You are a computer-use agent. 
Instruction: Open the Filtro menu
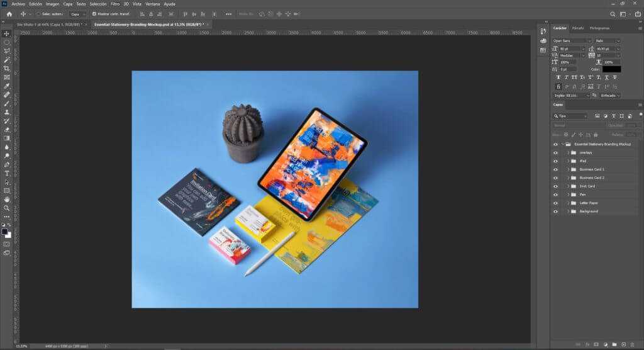click(115, 4)
